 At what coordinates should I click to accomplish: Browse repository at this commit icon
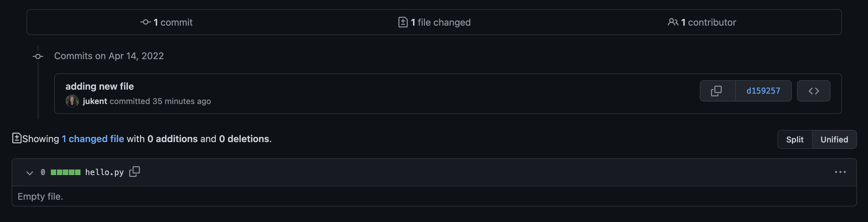813,91
